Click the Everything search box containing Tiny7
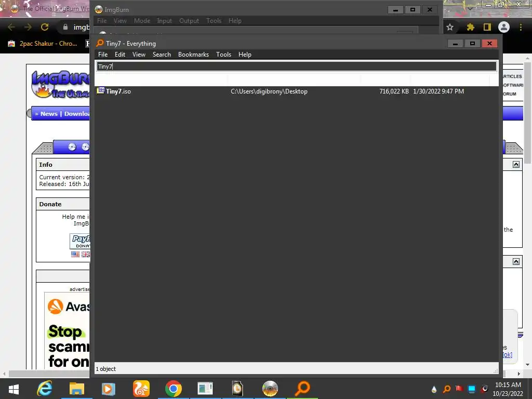532x399 pixels. click(297, 66)
